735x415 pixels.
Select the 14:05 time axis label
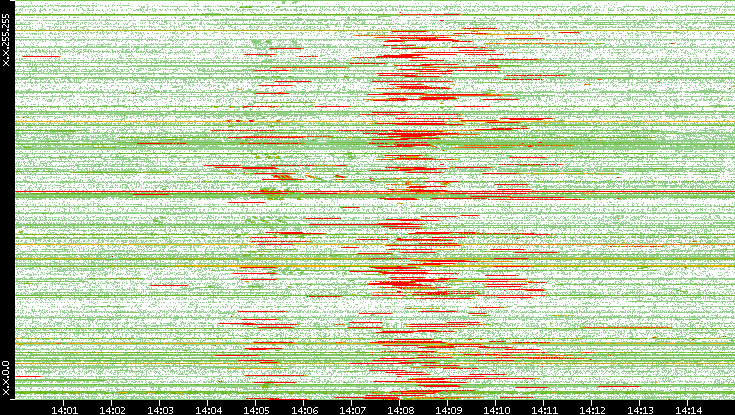click(x=256, y=408)
